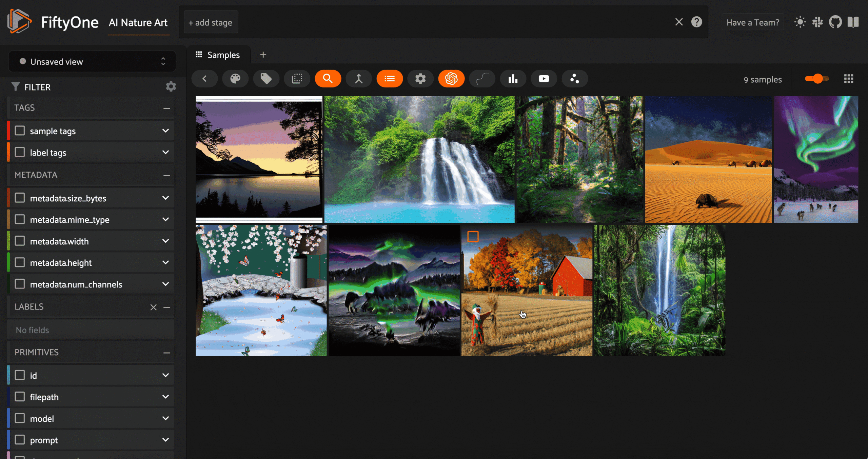Check the sample tags checkbox
The image size is (868, 459).
20,131
